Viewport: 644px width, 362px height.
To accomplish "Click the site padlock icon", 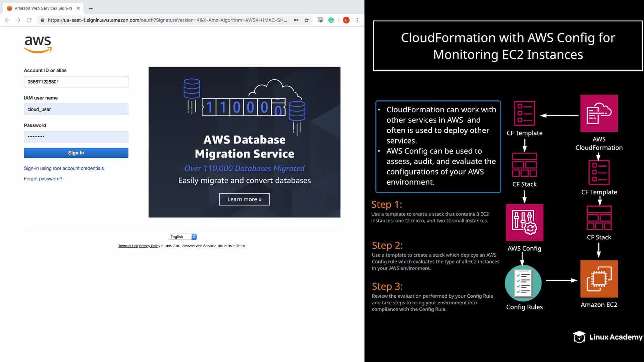I will [x=42, y=20].
